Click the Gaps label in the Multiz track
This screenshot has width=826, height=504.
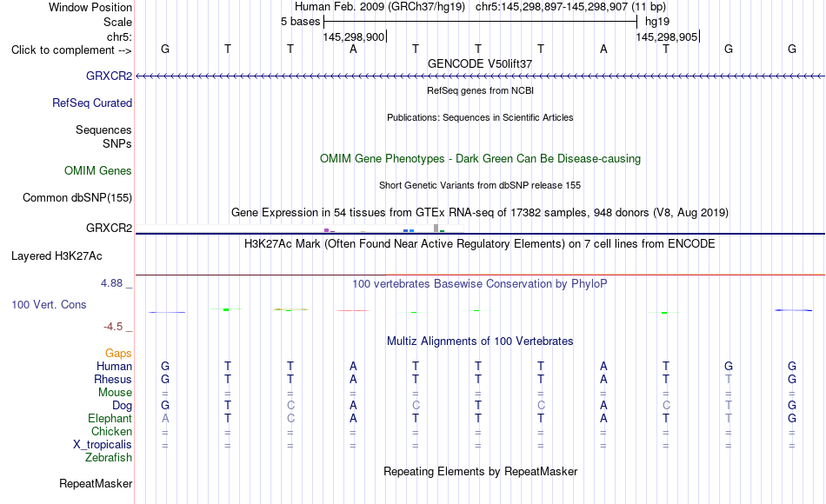(x=118, y=353)
